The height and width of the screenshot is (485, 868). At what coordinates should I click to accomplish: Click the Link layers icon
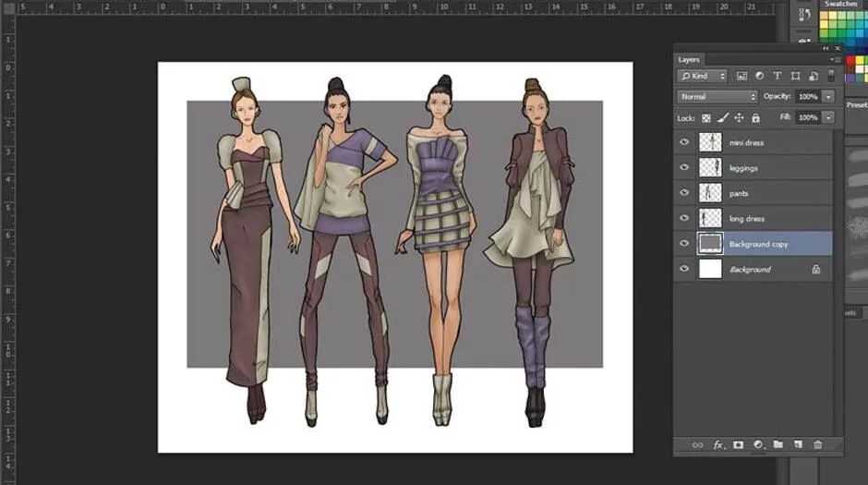pos(697,444)
